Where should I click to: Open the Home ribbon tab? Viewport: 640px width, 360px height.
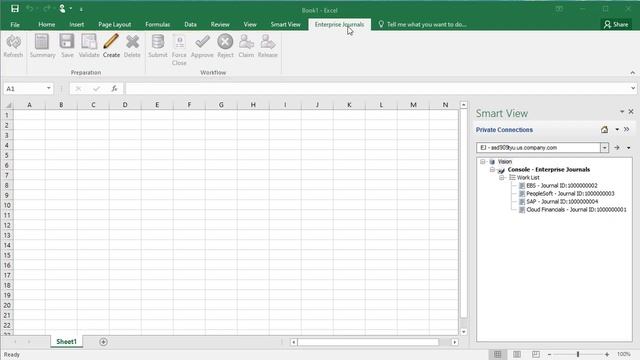pyautogui.click(x=47, y=24)
